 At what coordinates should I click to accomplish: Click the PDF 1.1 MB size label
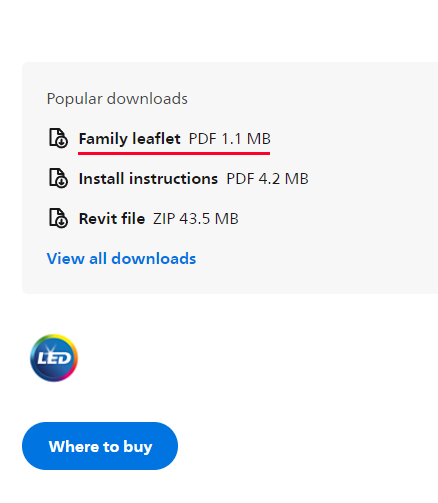click(230, 139)
